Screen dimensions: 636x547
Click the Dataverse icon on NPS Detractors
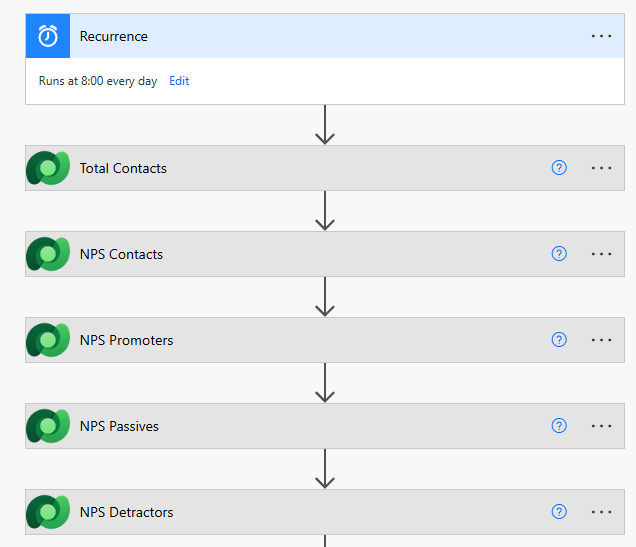tap(48, 512)
